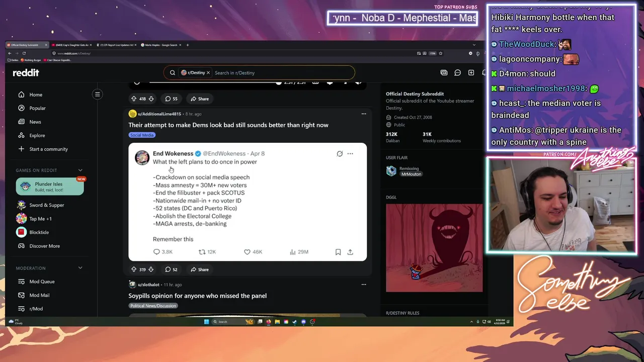
Task: Click the reddit logo in header
Action: point(26,73)
